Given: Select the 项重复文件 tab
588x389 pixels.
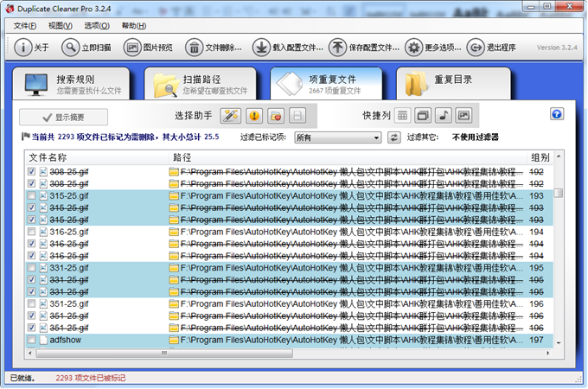Looking at the screenshot, I should click(x=326, y=84).
